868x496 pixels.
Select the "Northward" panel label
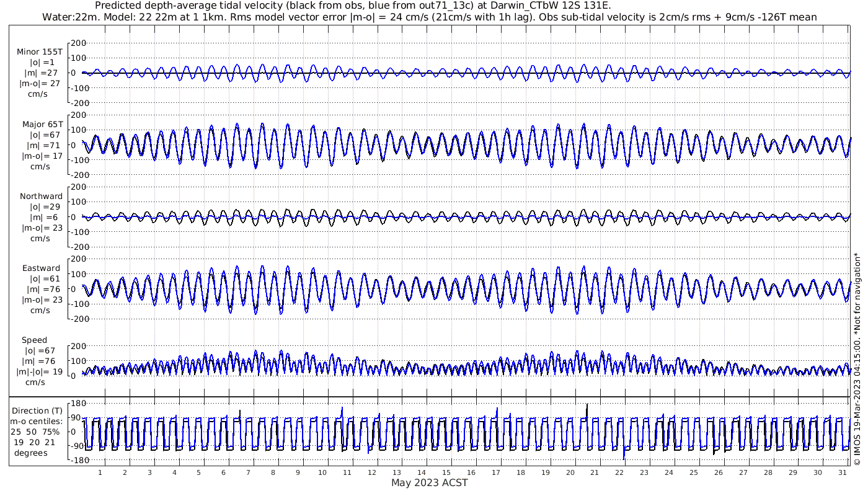41,196
